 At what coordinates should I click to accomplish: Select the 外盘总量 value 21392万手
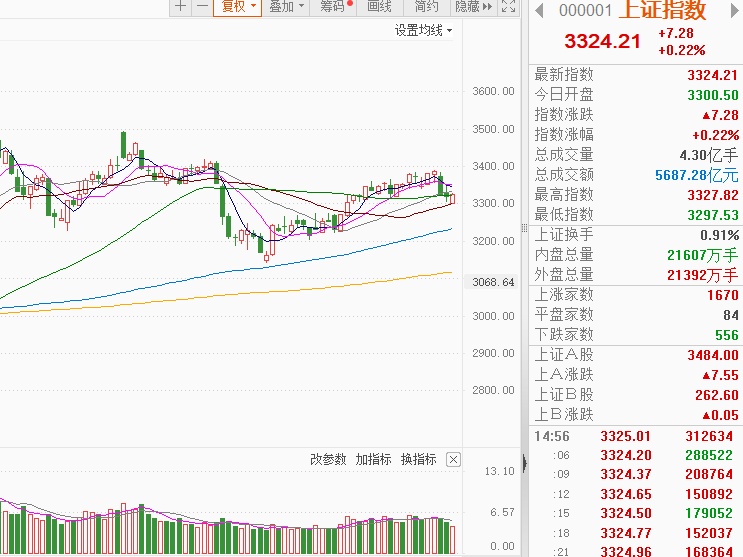point(703,275)
